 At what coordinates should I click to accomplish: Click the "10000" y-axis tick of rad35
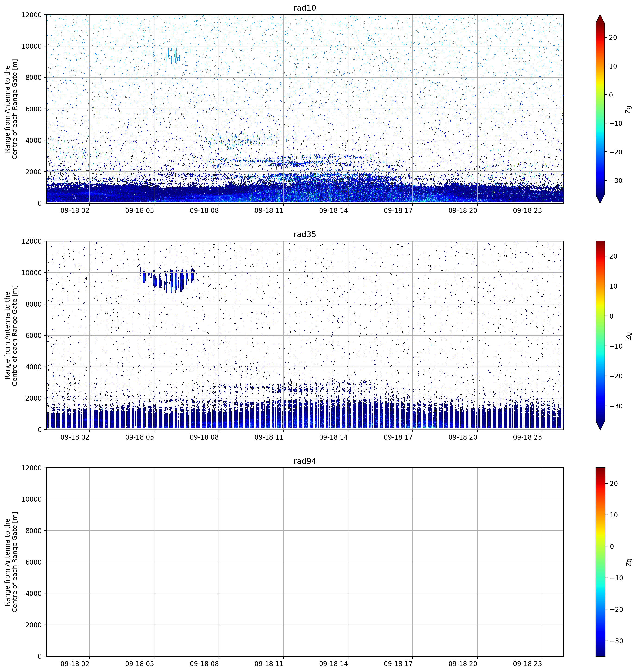32,273
